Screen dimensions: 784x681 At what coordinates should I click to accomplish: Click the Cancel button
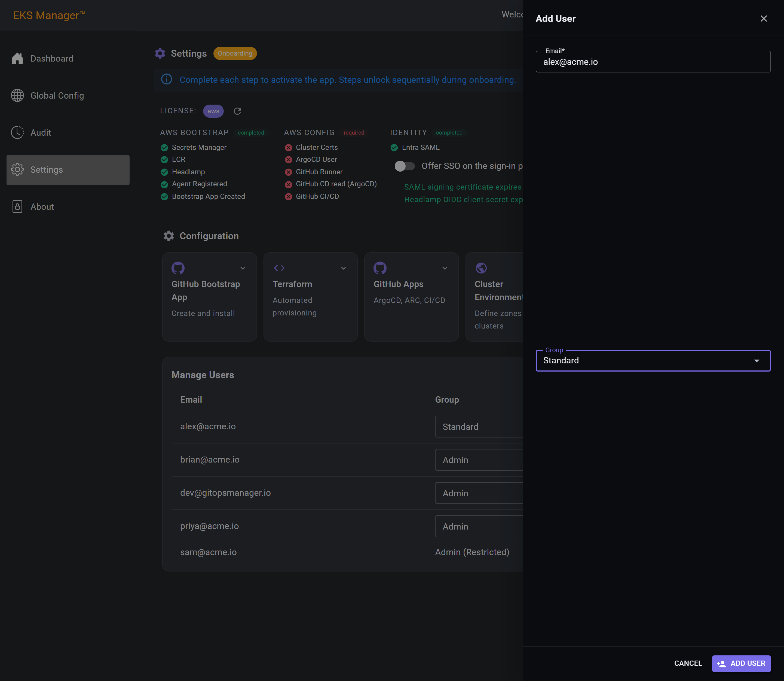[x=688, y=663]
